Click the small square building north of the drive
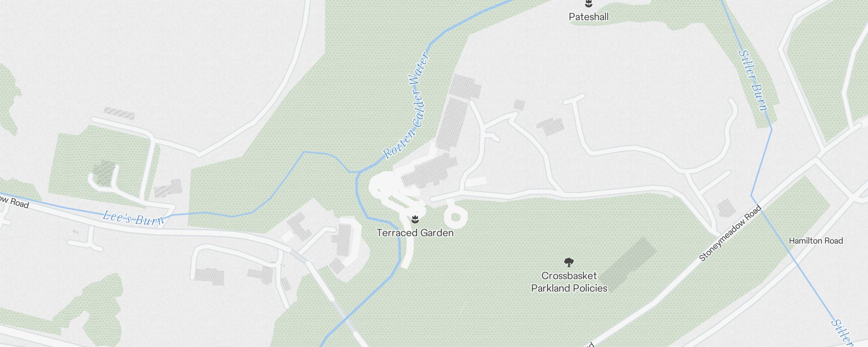The width and height of the screenshot is (868, 347). pos(519,105)
